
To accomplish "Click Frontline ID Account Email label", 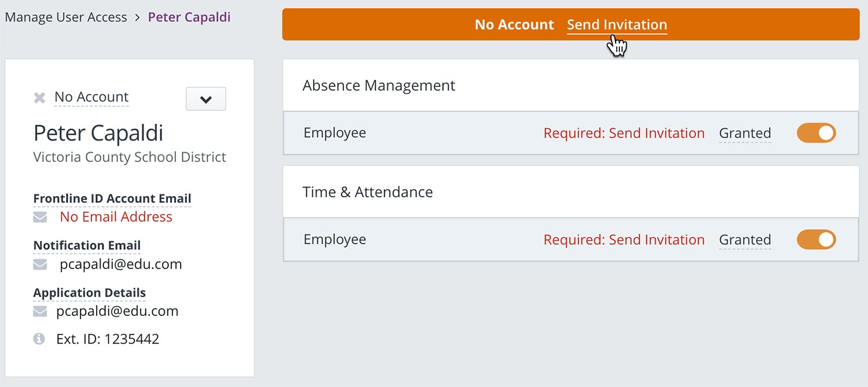I will [x=112, y=198].
